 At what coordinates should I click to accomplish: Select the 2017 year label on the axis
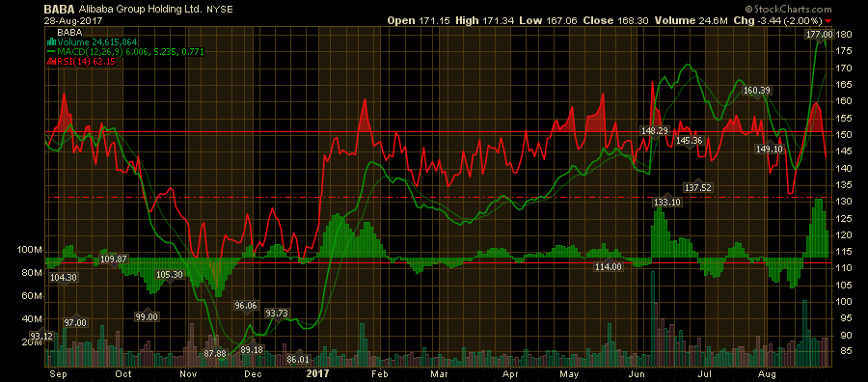click(317, 373)
